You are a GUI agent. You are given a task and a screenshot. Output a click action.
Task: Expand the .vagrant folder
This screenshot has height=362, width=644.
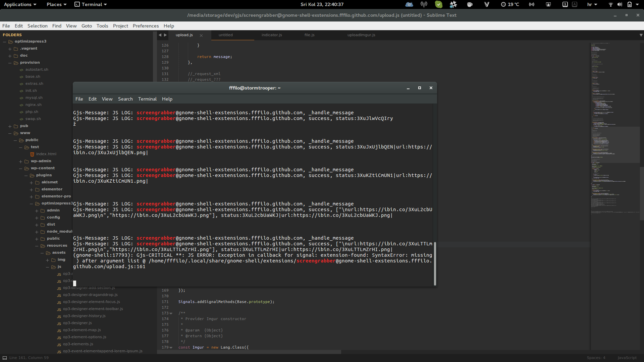coord(10,49)
